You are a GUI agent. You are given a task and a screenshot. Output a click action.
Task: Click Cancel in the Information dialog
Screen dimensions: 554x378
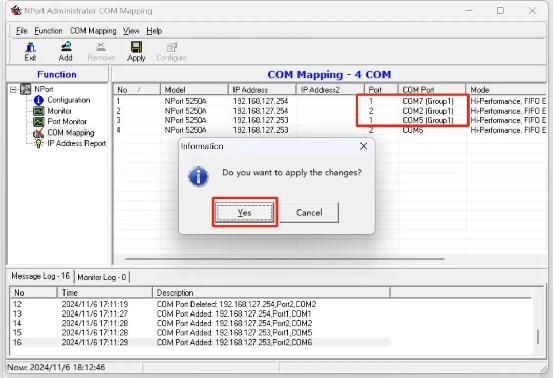point(309,212)
